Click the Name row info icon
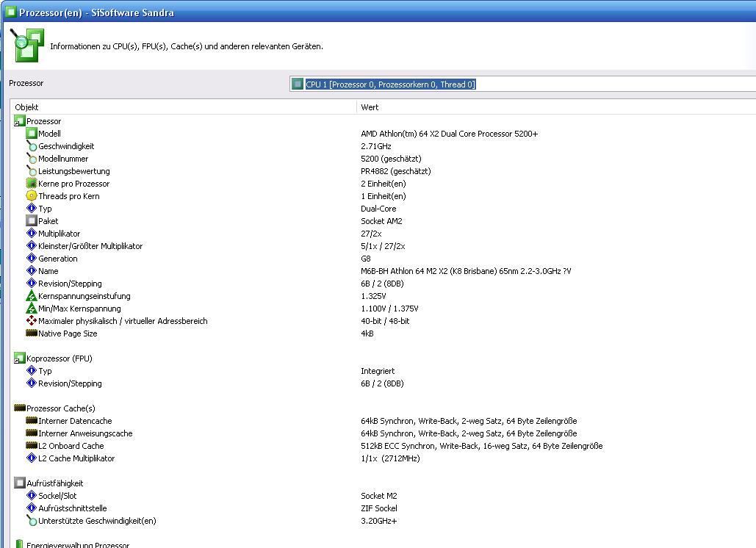The image size is (756, 548). (x=32, y=270)
